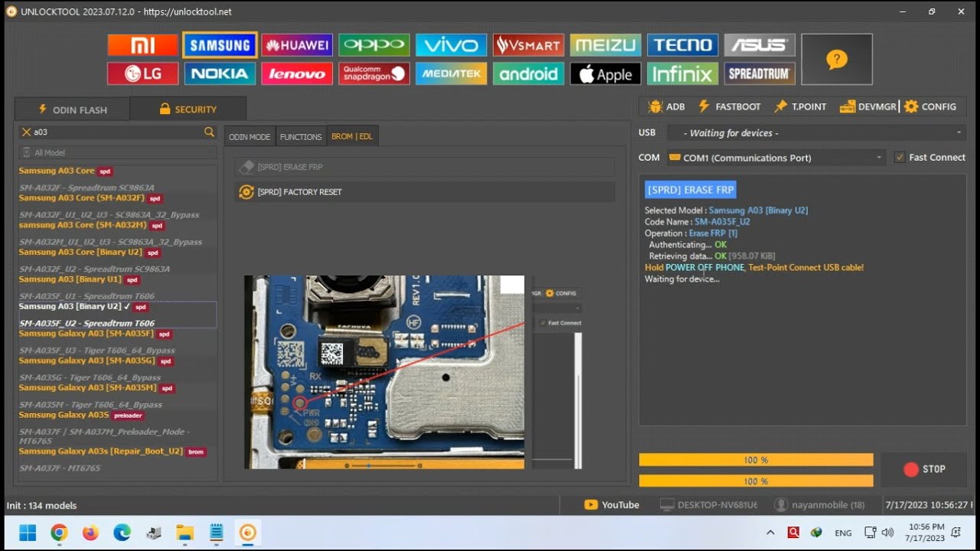This screenshot has height=551, width=980.
Task: Pick the Vsmart brand tile
Action: [528, 45]
